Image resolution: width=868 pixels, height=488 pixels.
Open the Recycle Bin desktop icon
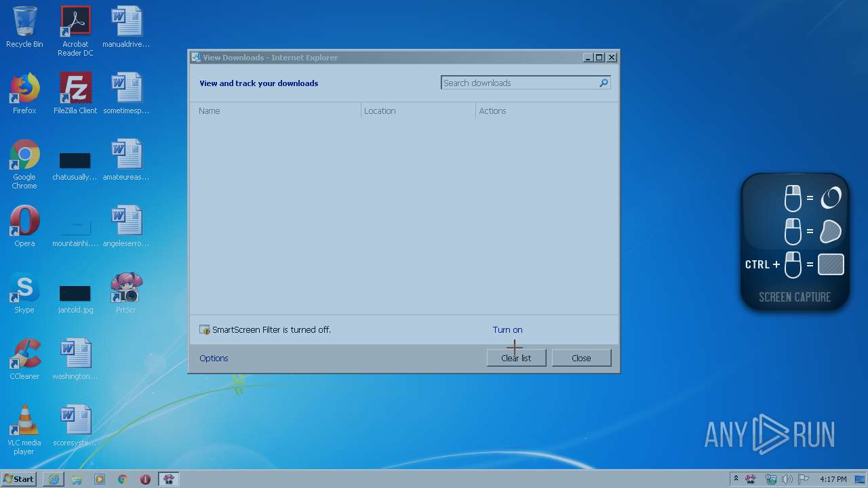click(24, 27)
